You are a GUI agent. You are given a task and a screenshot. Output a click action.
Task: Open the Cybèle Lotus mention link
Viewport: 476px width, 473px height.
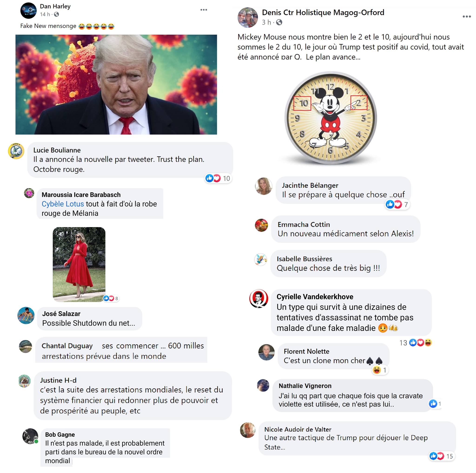pyautogui.click(x=63, y=204)
